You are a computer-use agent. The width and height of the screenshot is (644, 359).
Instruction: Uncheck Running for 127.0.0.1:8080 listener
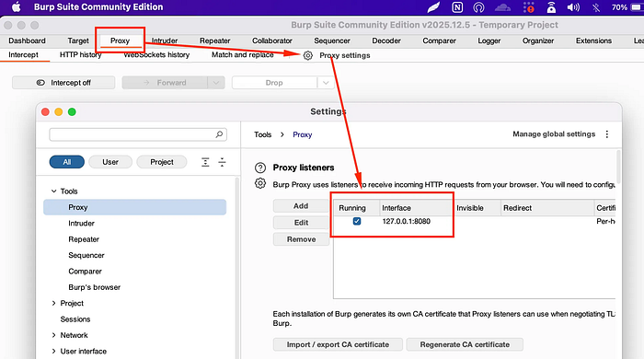coord(357,222)
